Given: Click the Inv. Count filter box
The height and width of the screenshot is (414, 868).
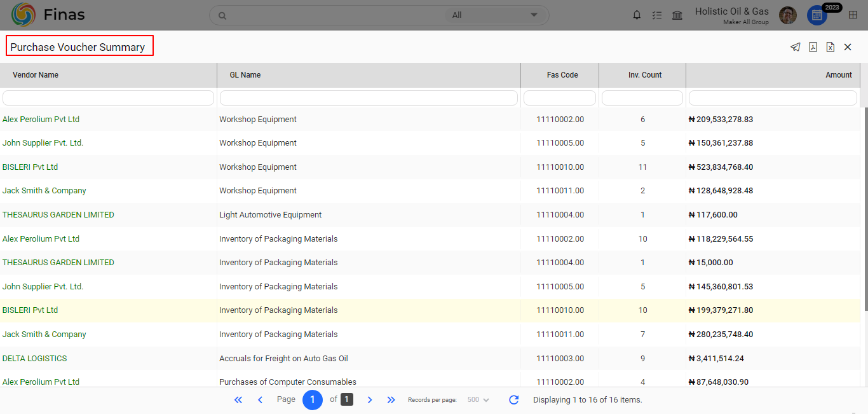Looking at the screenshot, I should click(x=642, y=98).
